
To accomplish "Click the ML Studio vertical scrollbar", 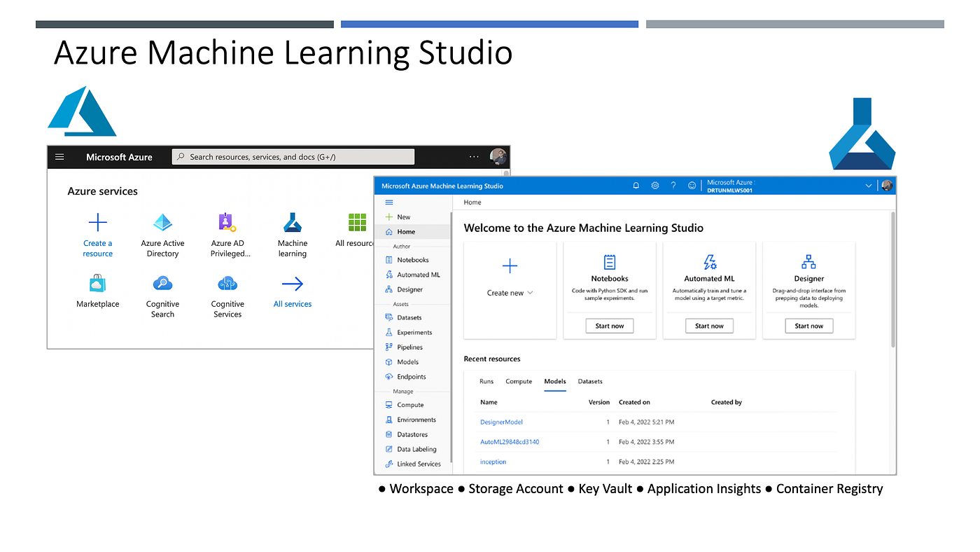I will pos(892,280).
